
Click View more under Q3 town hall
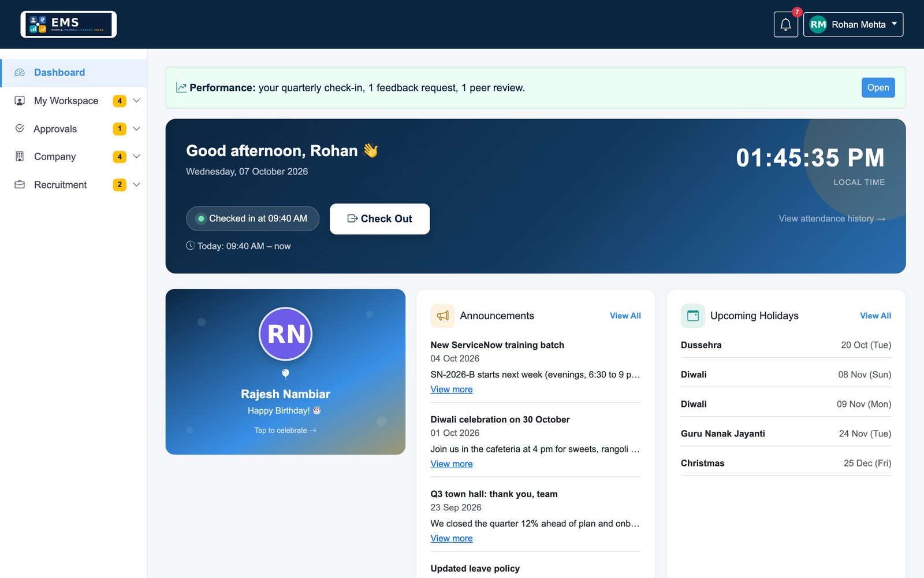click(x=452, y=539)
